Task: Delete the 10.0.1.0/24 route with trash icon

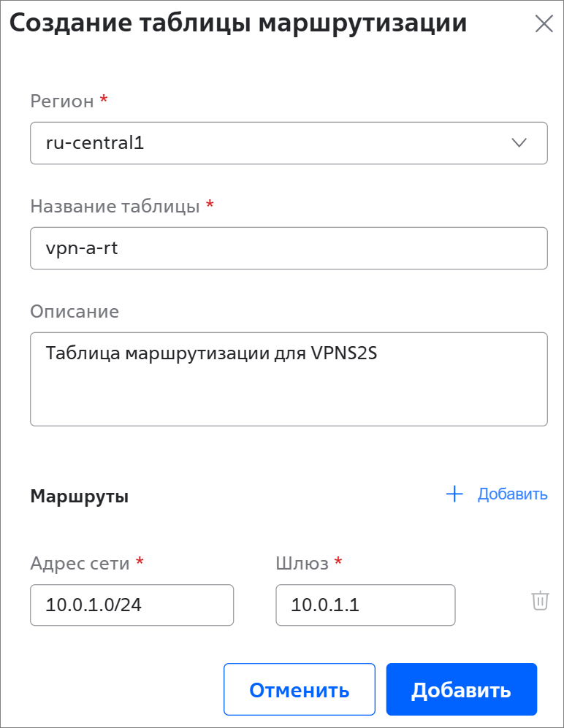Action: [540, 600]
